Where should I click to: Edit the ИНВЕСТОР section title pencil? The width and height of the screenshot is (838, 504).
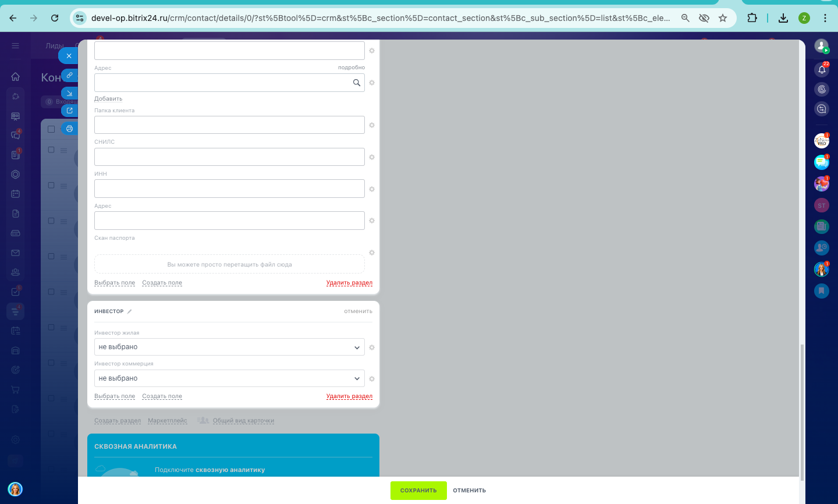(x=130, y=311)
